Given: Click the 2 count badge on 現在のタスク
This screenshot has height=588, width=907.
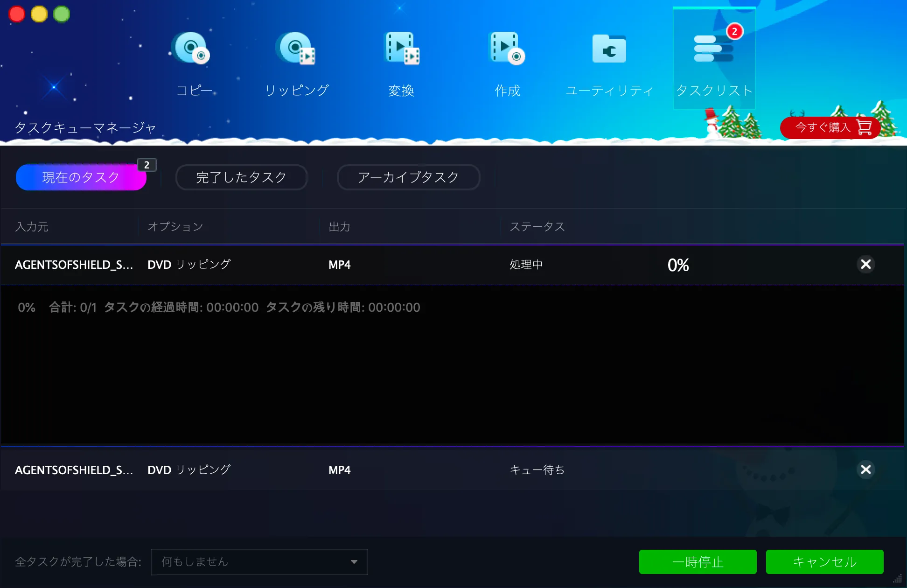Looking at the screenshot, I should point(147,165).
